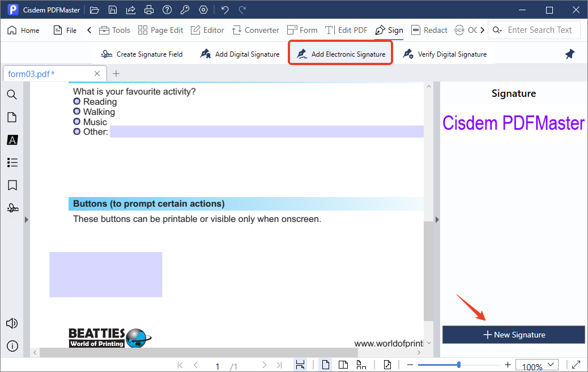Open the annotations 'A' panel in sidebar
The width and height of the screenshot is (588, 372).
tap(12, 140)
